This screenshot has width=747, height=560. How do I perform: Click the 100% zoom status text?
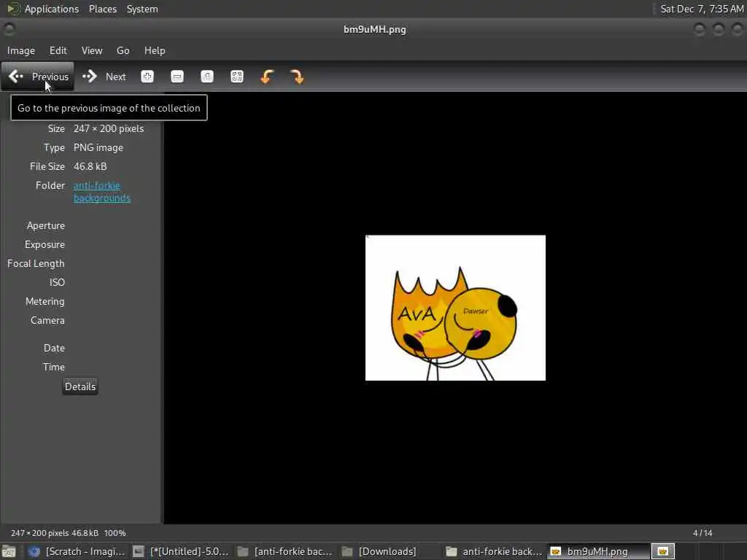coord(115,533)
